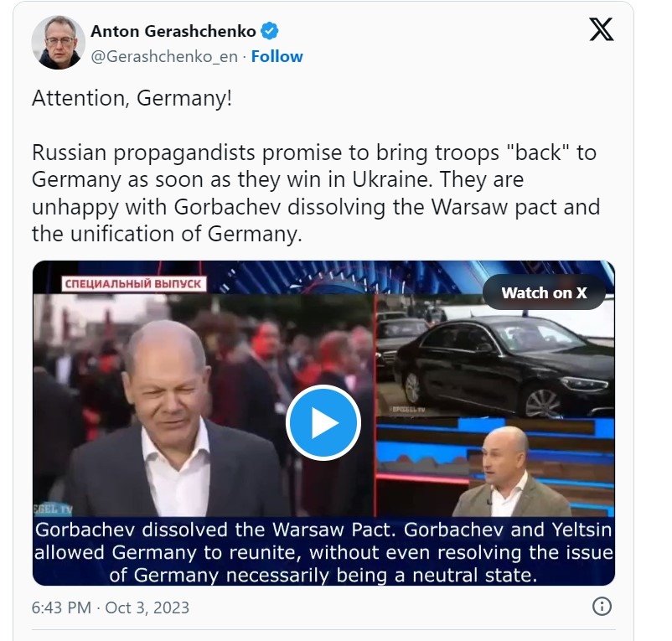672x641 pixels.
Task: Click the red СПЕЦИАЛЬНЫЙ ВЫПУСК banner
Action: [134, 284]
